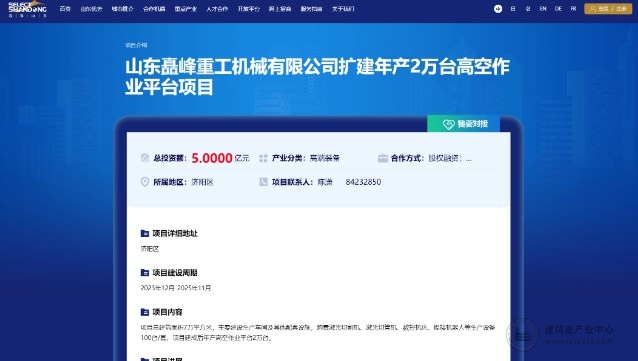
Task: Click the 项目介绍 breadcrumb text
Action: click(136, 45)
